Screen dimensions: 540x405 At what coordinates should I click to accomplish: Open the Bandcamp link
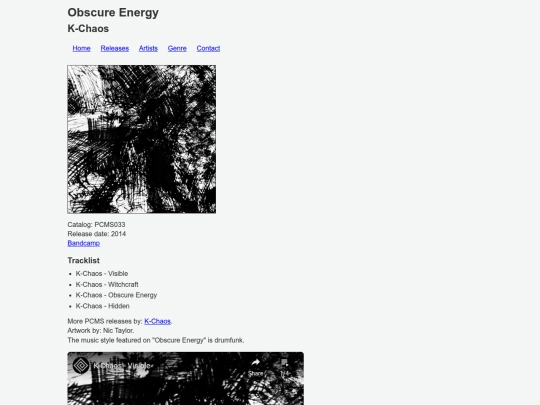click(84, 243)
